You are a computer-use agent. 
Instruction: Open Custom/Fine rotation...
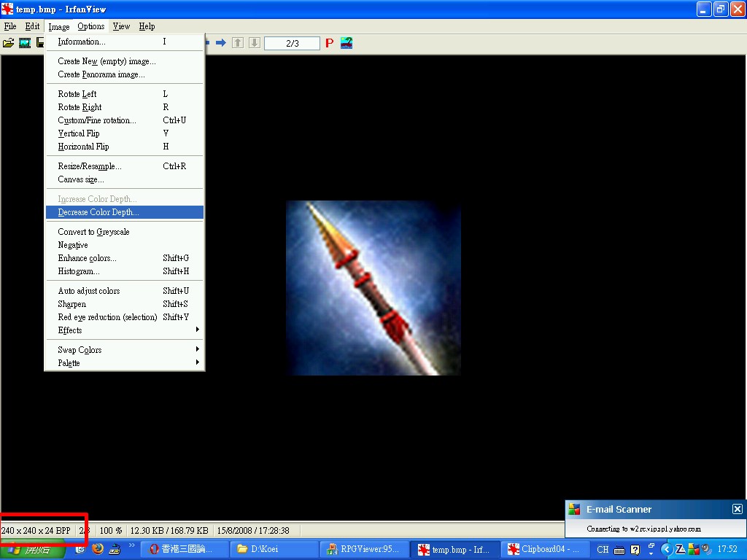(x=125, y=120)
